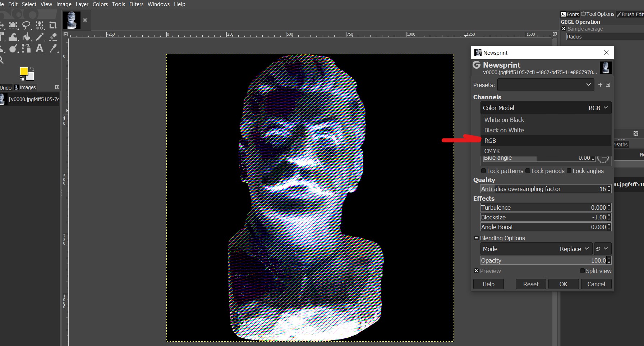
Task: Activate the Eraser tool
Action: click(x=53, y=37)
